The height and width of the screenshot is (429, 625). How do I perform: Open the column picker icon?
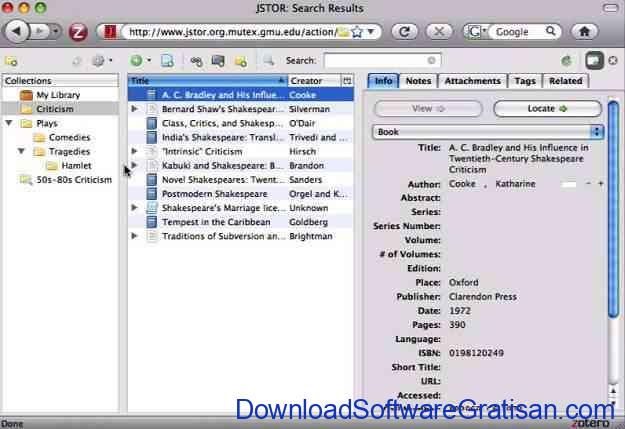tap(347, 81)
